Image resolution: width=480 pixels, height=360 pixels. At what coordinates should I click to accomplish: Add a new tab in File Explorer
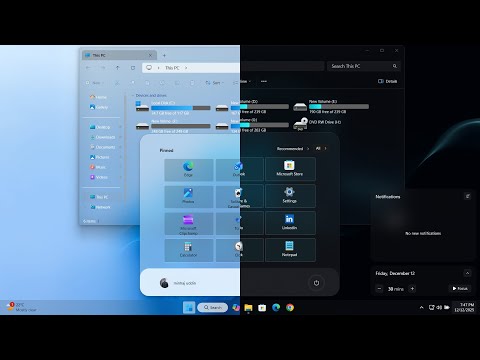click(x=164, y=55)
